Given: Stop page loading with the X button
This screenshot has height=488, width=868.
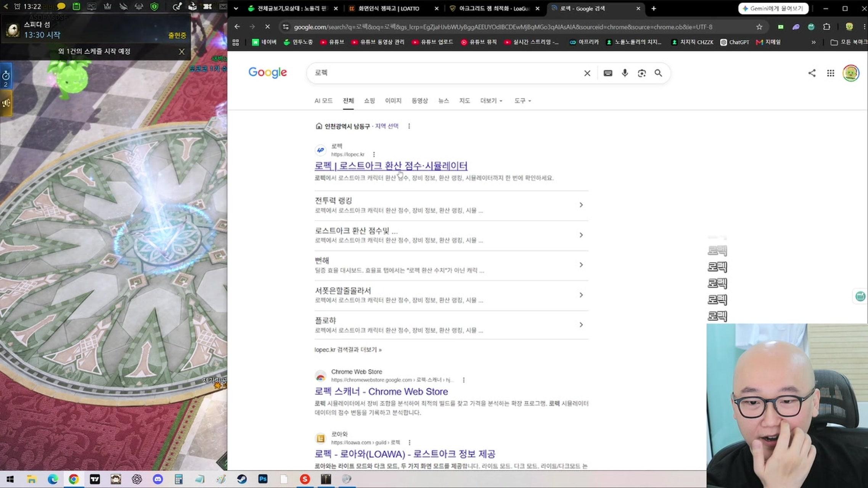Looking at the screenshot, I should 267,27.
